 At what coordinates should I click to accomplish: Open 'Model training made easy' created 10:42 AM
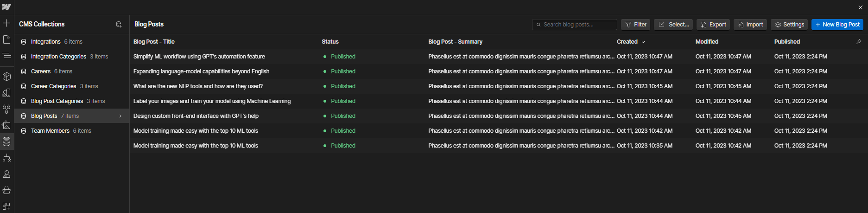[x=196, y=131]
